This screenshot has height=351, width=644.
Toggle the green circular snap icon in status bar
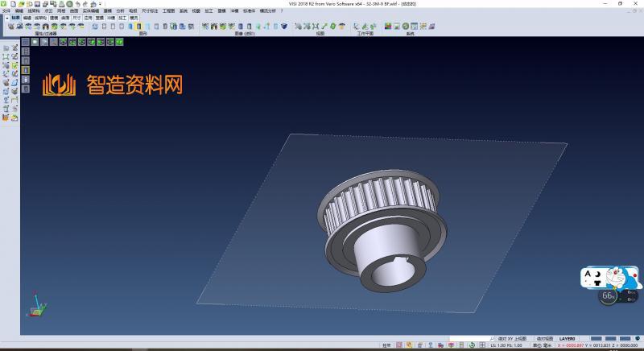click(x=472, y=345)
